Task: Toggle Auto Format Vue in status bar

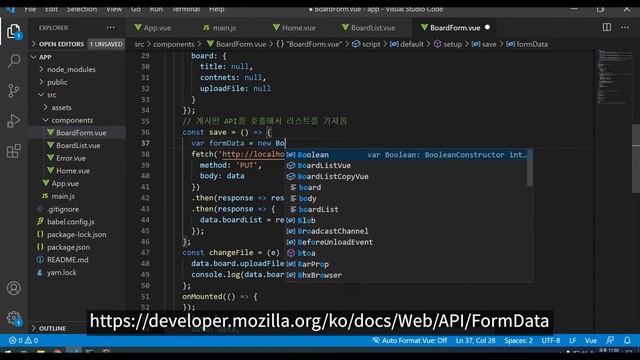Action: pos(409,340)
